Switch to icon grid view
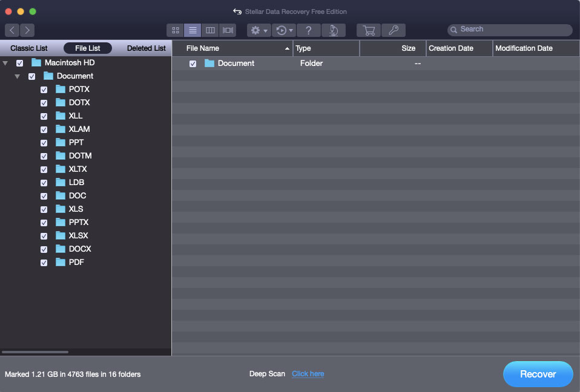 176,30
